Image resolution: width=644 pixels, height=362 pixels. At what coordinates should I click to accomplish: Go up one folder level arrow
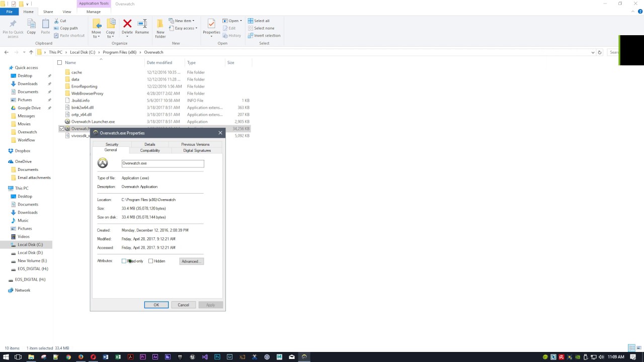point(31,52)
